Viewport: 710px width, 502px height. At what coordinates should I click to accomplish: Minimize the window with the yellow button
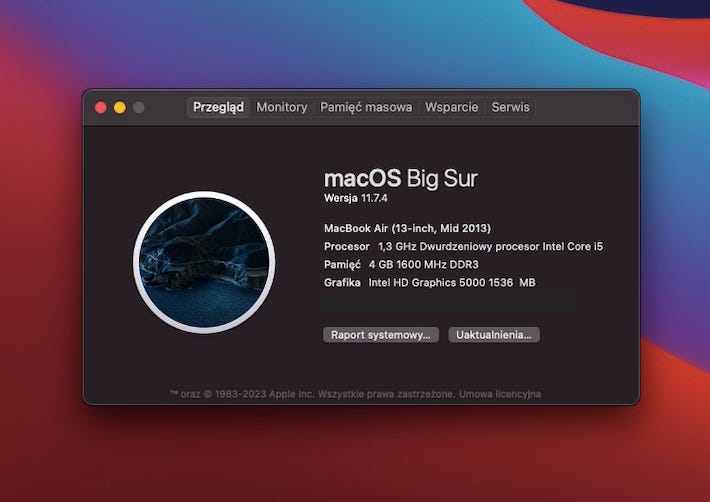(120, 107)
